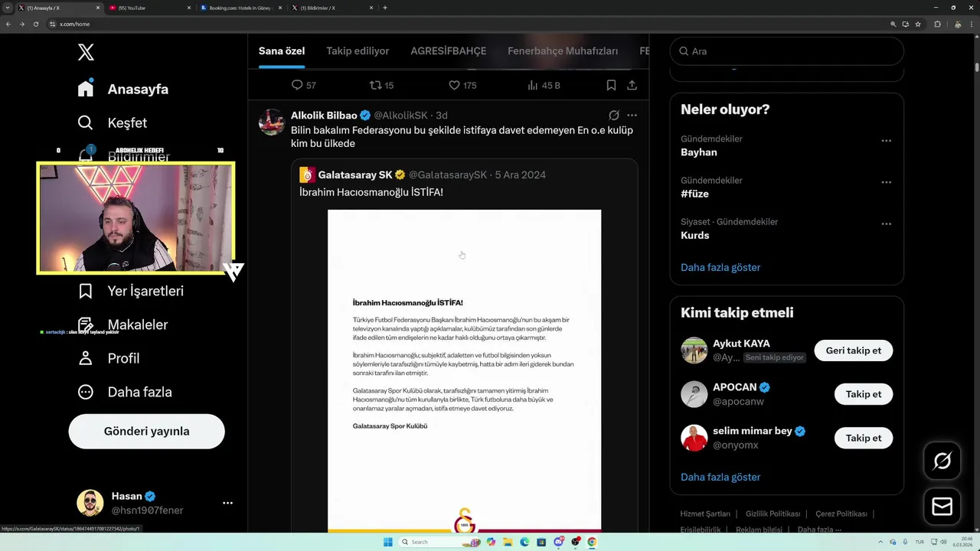Expand hidden system tray icons
Screen dimensions: 980x551
(881, 542)
